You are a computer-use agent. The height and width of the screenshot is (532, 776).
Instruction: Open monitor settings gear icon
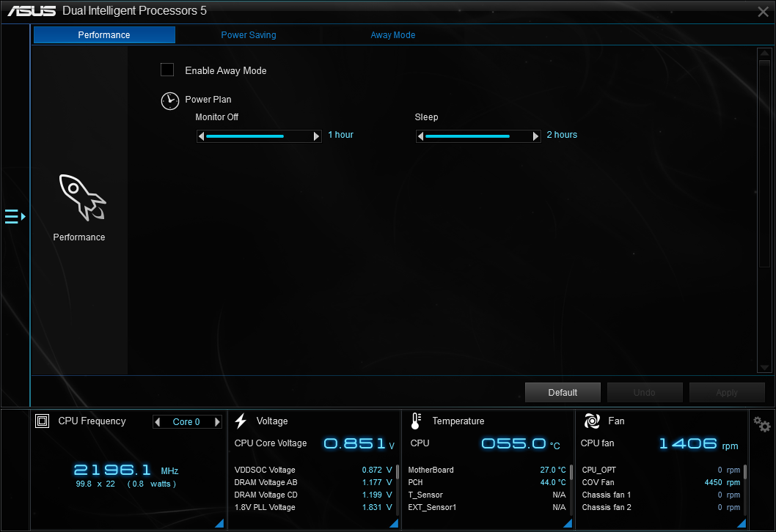point(761,424)
